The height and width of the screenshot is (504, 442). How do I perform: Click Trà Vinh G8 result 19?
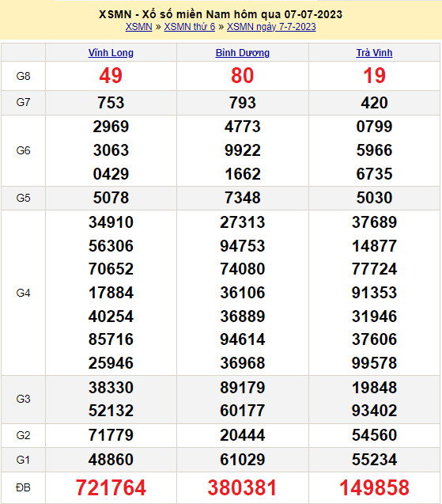coord(374,76)
